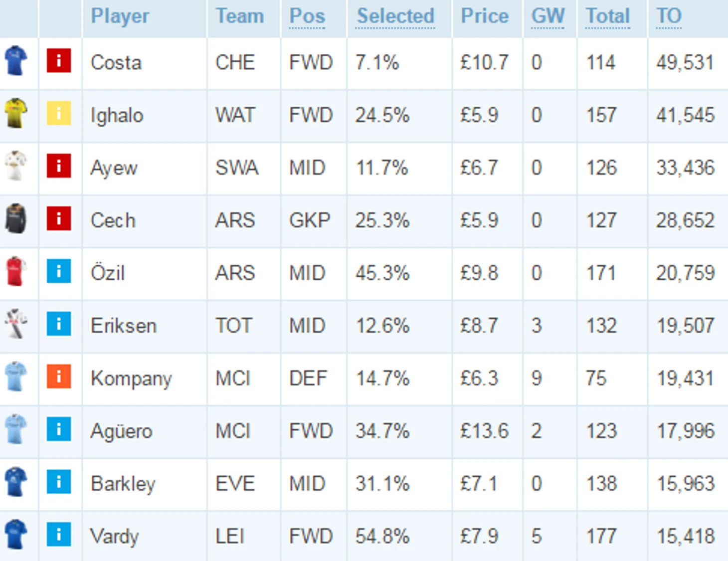Sort by TO transfers-out header
This screenshot has height=561, width=728.
point(669,16)
